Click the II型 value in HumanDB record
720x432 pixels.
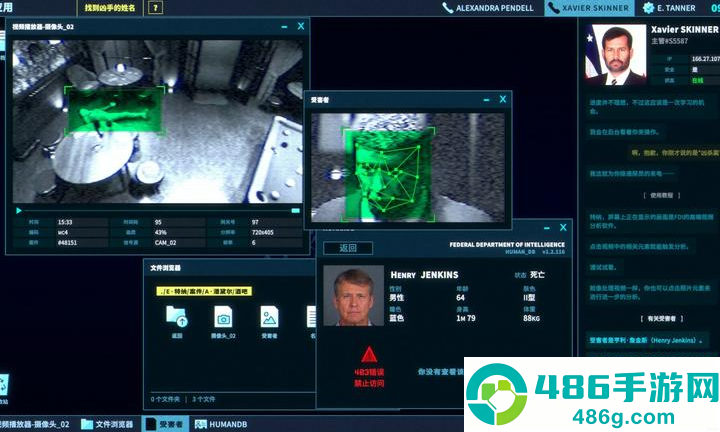[x=529, y=297]
